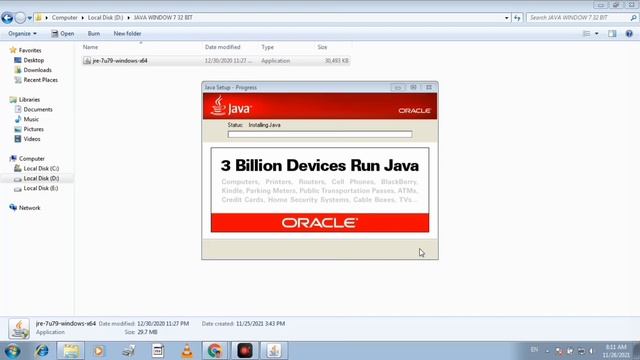Sort files by Size column header
This screenshot has width=640, height=360.
pos(322,47)
